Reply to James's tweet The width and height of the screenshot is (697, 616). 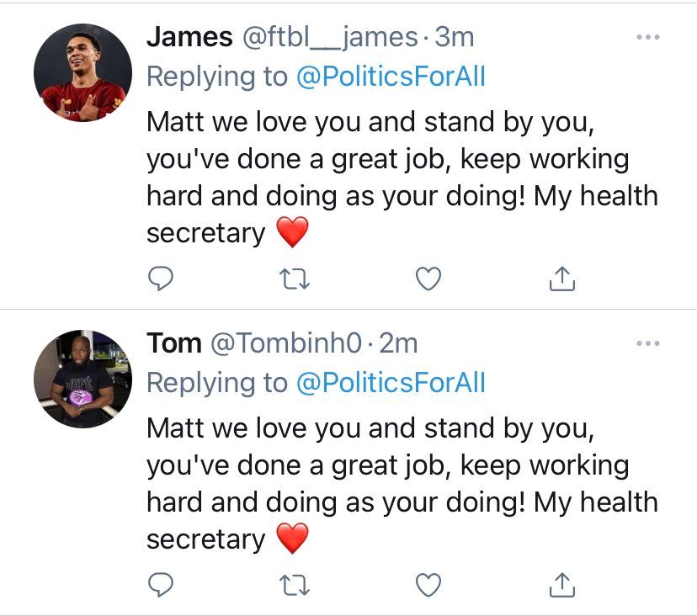coord(161,279)
